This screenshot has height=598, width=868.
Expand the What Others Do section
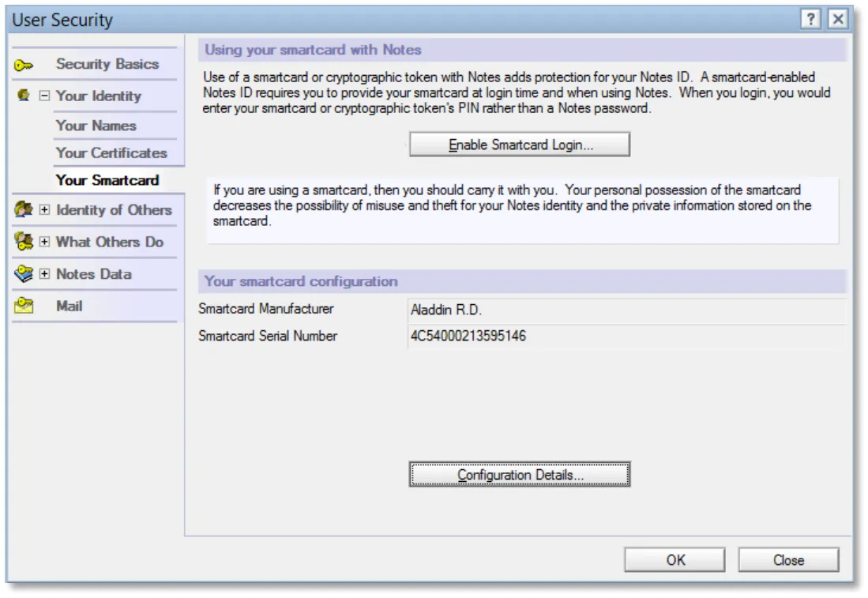pos(44,242)
